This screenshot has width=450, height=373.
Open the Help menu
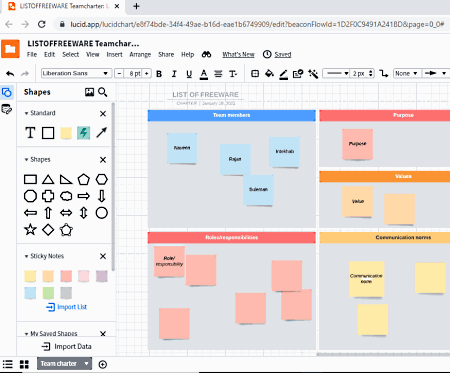coord(188,54)
